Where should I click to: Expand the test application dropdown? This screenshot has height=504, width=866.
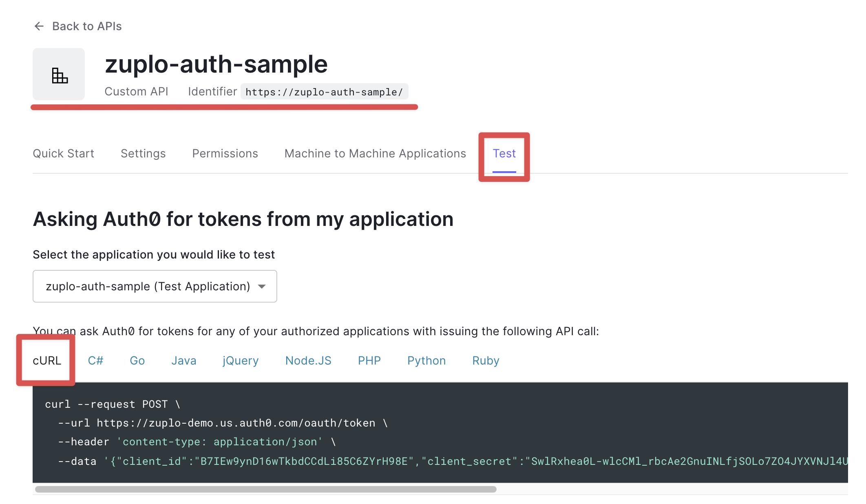pyautogui.click(x=148, y=286)
